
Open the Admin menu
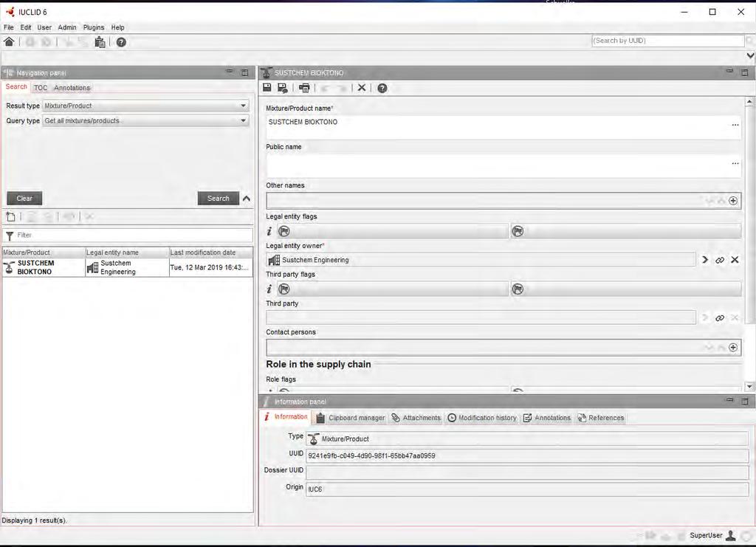tap(67, 27)
